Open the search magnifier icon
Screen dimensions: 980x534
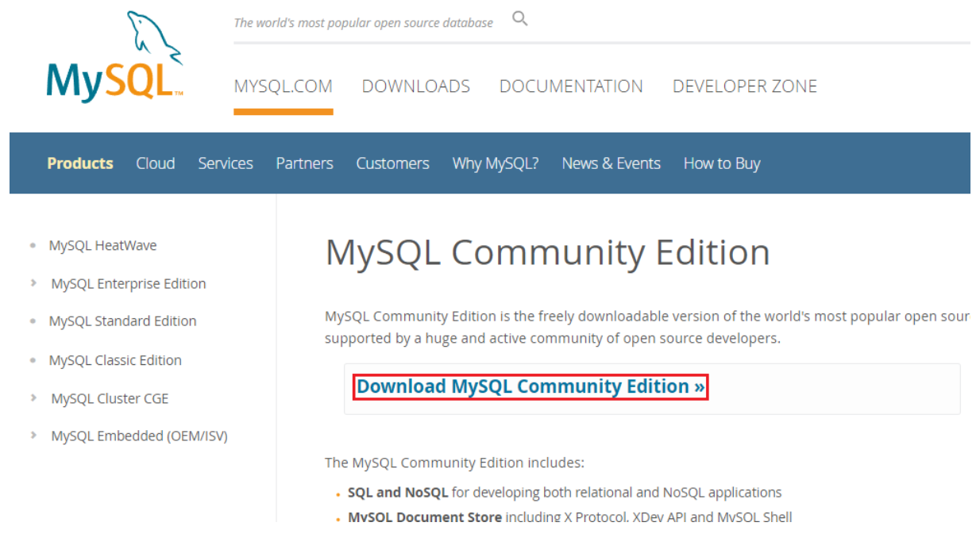coord(520,18)
